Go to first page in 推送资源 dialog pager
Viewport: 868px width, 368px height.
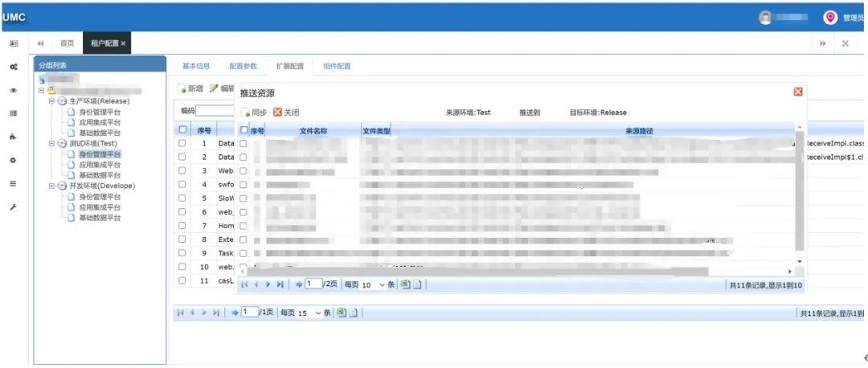click(244, 284)
